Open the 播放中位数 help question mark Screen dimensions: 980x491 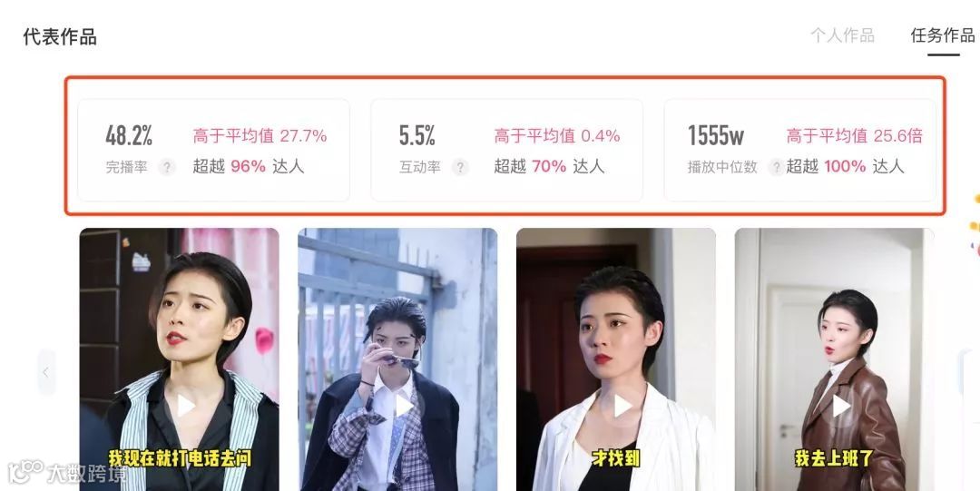pos(776,167)
